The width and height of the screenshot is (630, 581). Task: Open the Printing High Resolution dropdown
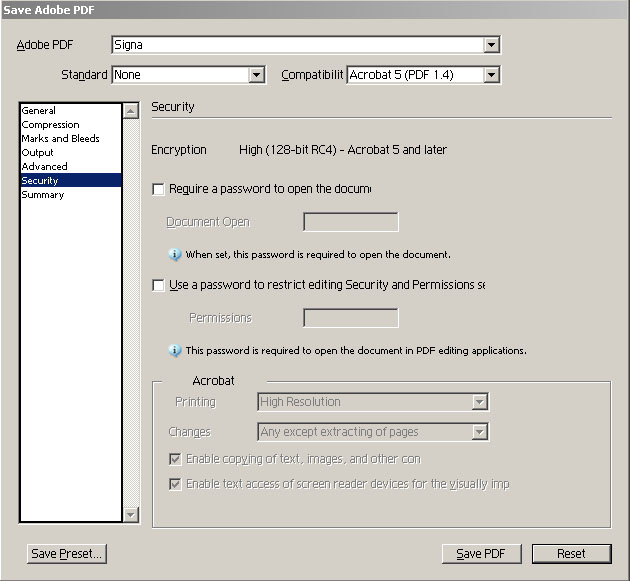(x=373, y=402)
